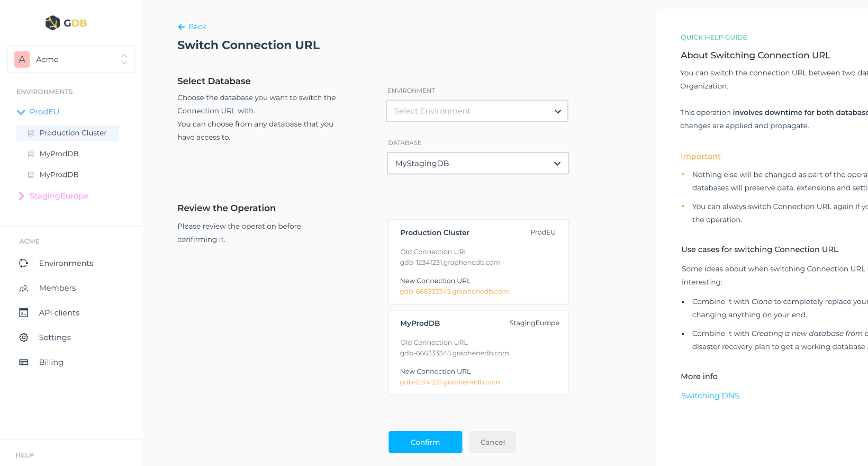Click the Settings gear icon
This screenshot has height=466, width=868.
(24, 337)
